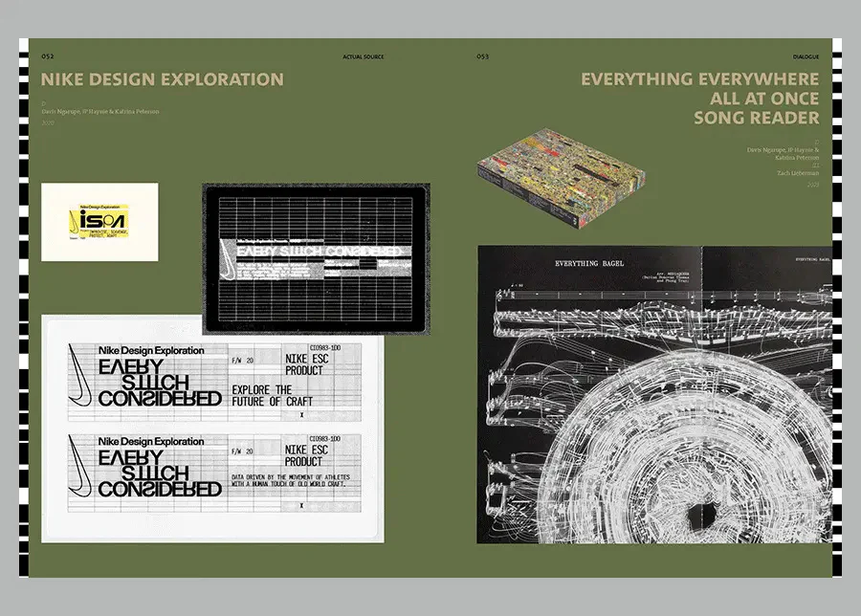Screen dimensions: 861x616
Task: Click F/W 20 on the lower label
Action: [242, 451]
